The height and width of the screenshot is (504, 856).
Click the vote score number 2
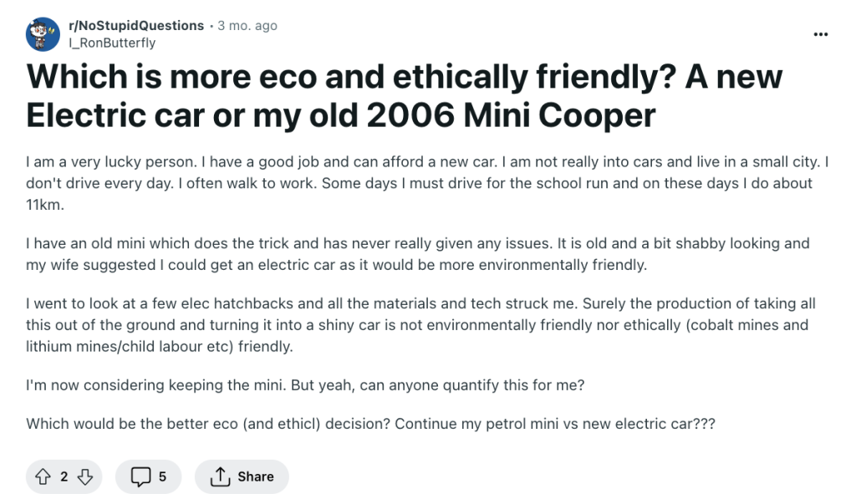click(64, 476)
